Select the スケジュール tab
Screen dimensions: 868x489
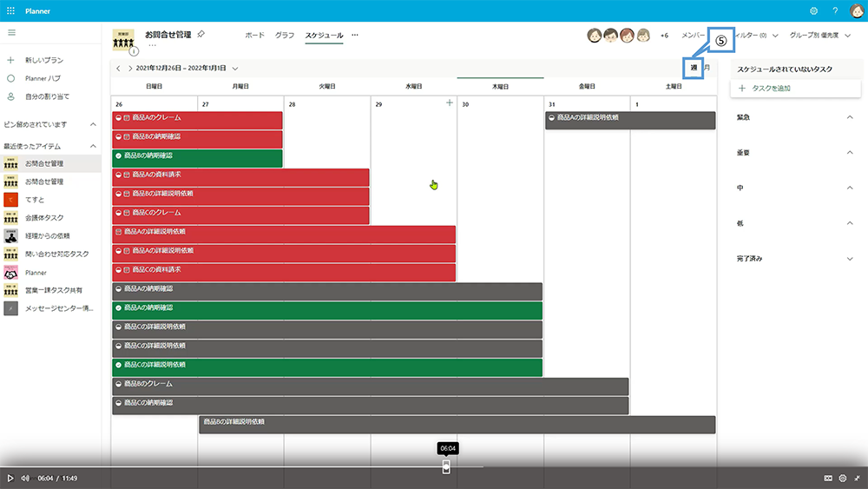(324, 35)
